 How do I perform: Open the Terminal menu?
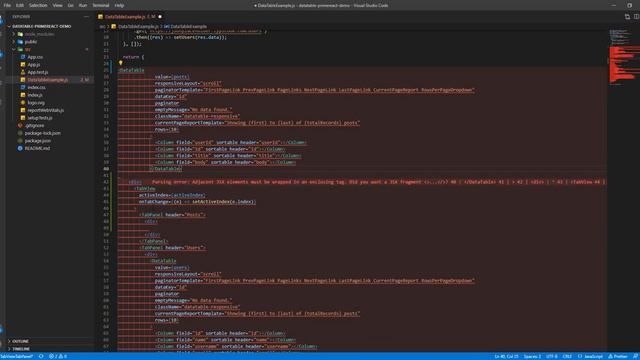coord(101,5)
